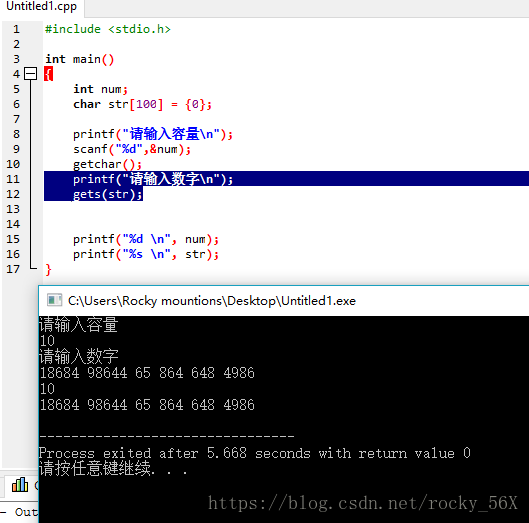
Task: Click the int main() declaration
Action: [80, 59]
